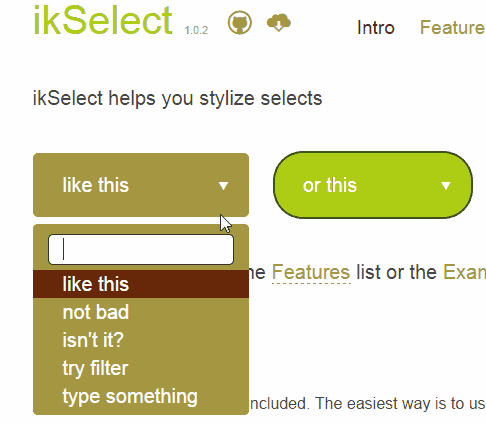Click the ikSelect logo title
The image size is (486, 424).
coord(103,21)
